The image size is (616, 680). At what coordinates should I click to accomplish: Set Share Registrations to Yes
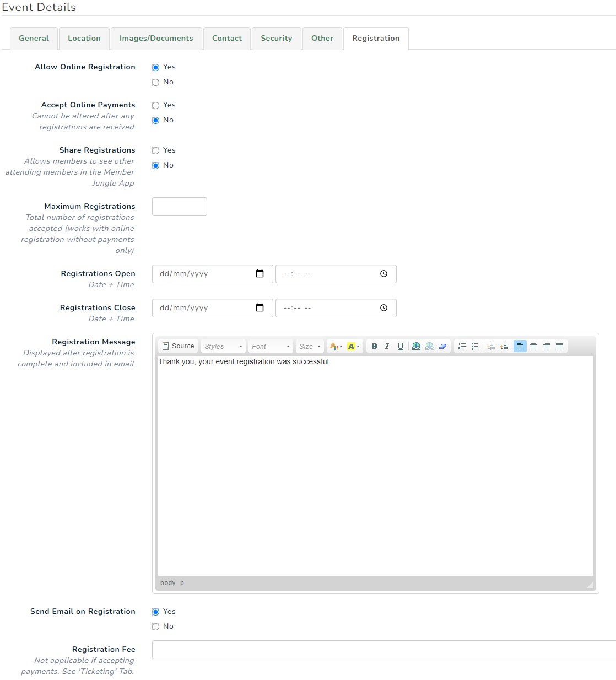pyautogui.click(x=156, y=150)
